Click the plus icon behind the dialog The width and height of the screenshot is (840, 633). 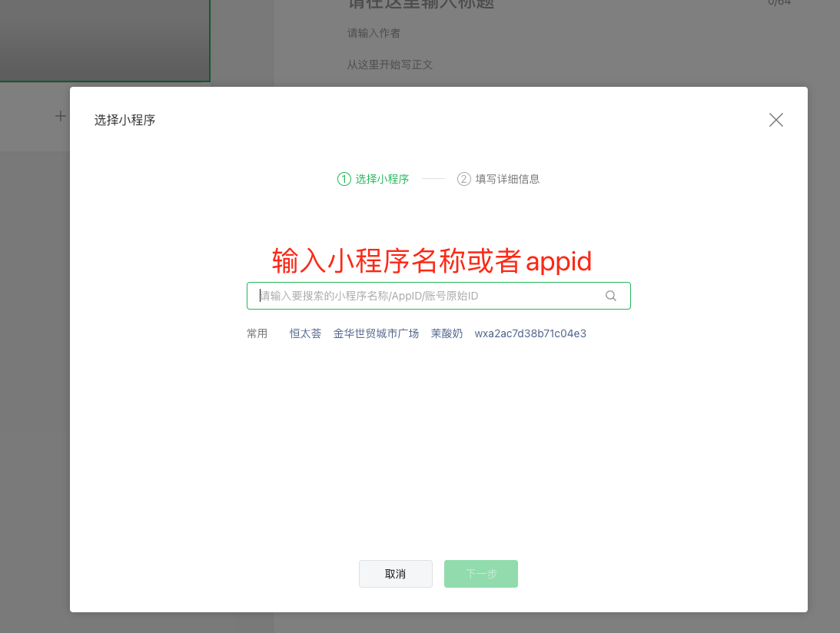click(x=60, y=116)
